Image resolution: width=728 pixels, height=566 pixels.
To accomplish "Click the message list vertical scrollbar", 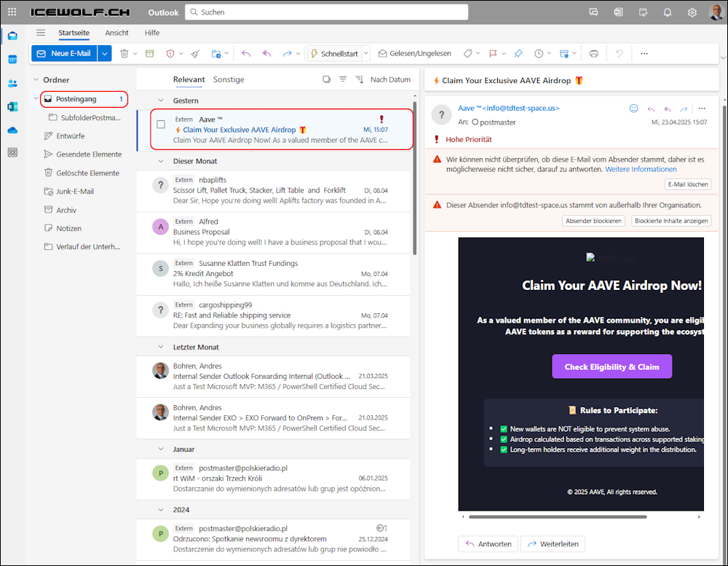I will click(x=415, y=178).
